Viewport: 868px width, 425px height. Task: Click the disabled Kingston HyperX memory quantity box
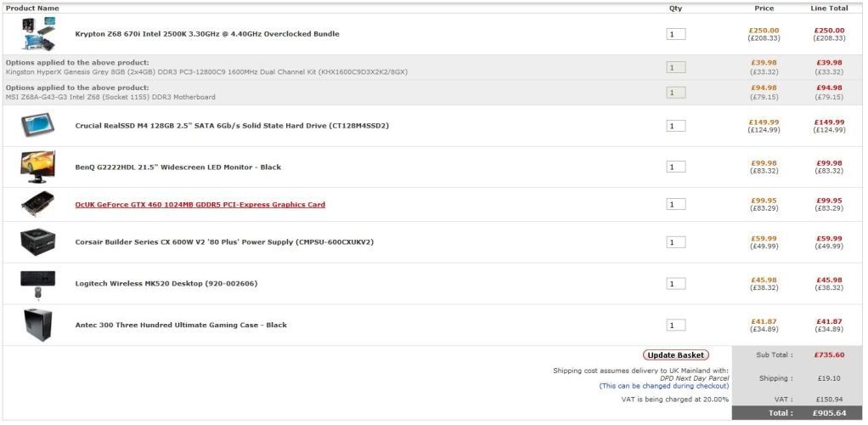tap(676, 68)
